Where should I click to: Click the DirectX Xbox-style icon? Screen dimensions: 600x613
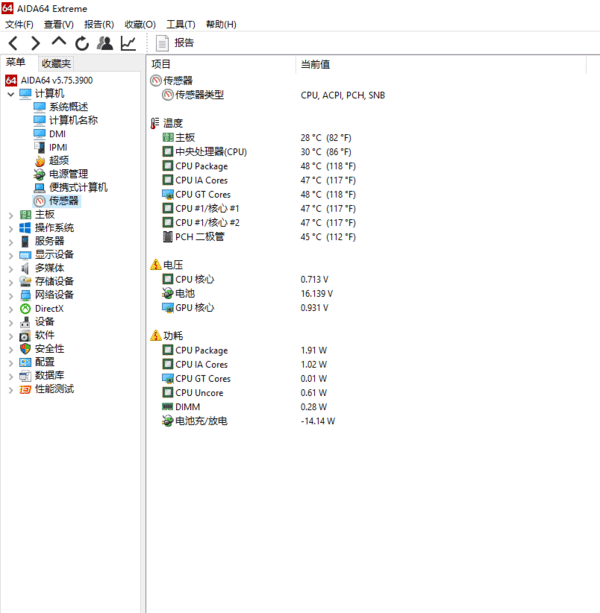25,308
